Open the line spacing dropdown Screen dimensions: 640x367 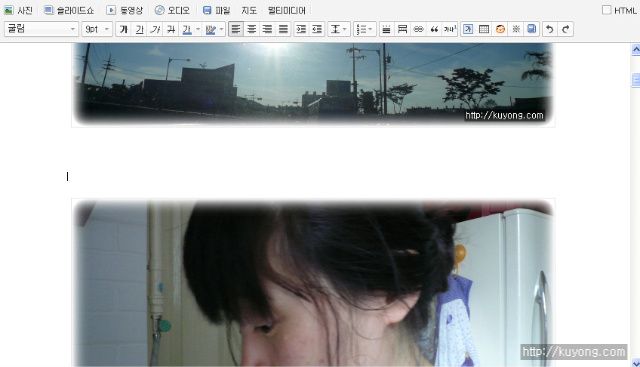point(339,29)
